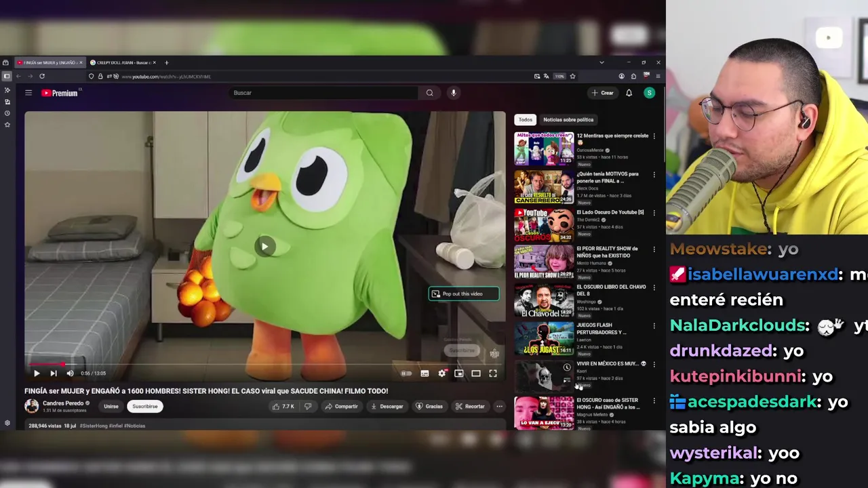Image resolution: width=868 pixels, height=488 pixels.
Task: Open the browser extensions icon
Action: click(633, 77)
